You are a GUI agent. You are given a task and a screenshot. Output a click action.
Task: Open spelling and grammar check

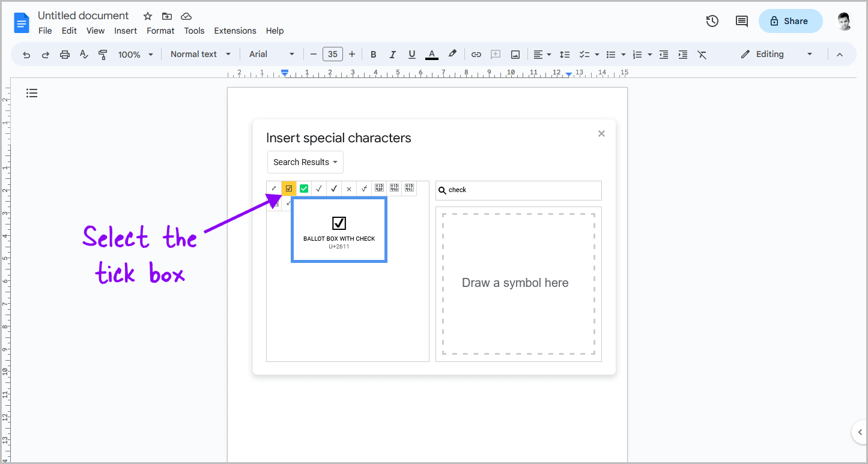[83, 54]
